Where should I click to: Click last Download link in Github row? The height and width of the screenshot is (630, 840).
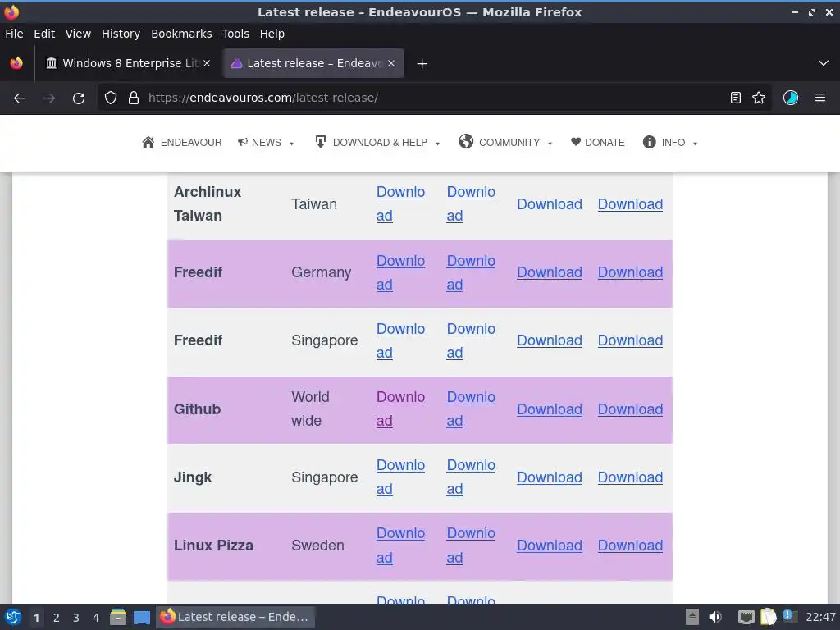tap(630, 409)
